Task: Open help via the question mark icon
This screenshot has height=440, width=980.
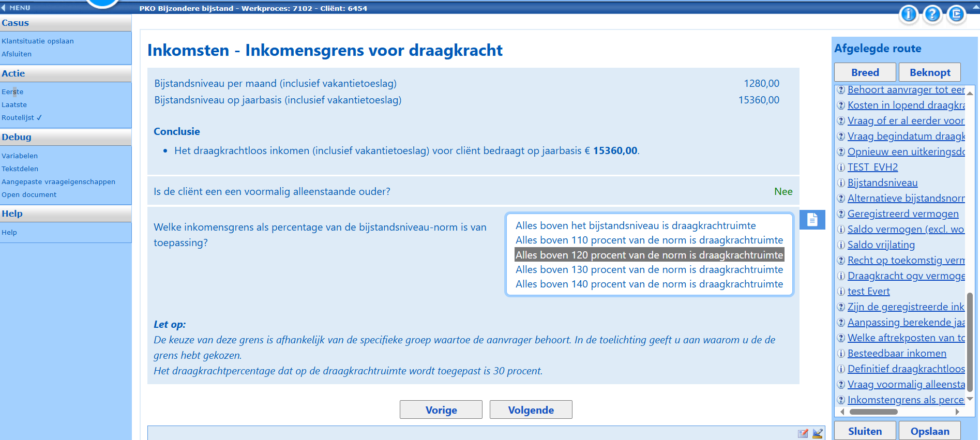Action: 932,14
